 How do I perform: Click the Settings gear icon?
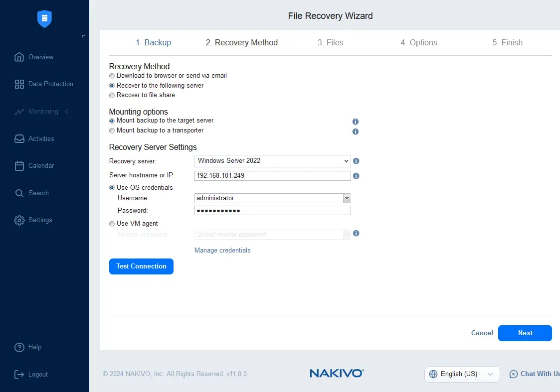(19, 220)
